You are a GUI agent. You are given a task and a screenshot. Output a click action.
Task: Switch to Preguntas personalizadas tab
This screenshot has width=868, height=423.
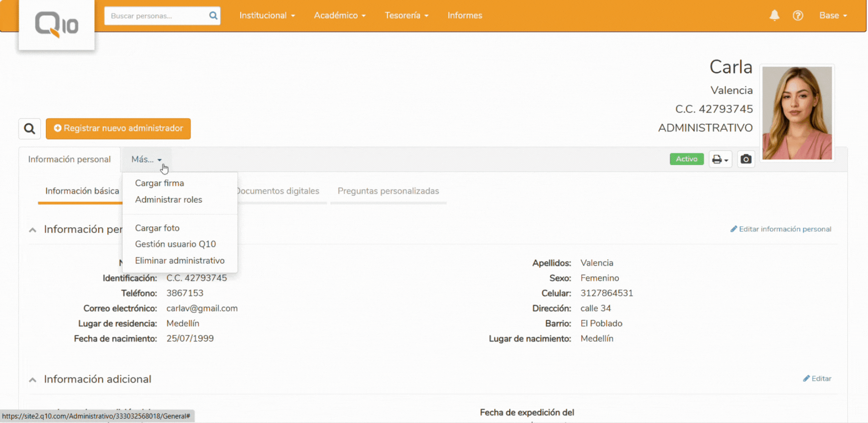(x=388, y=191)
